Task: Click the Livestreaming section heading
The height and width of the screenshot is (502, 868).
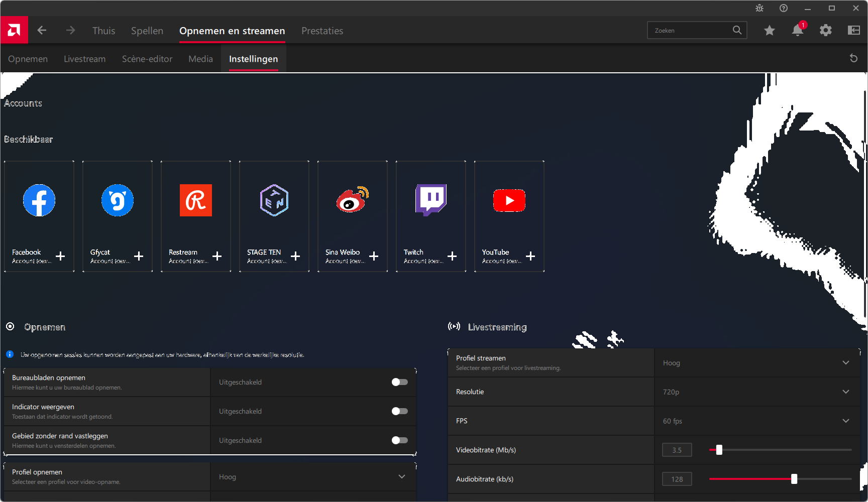Action: (x=497, y=327)
